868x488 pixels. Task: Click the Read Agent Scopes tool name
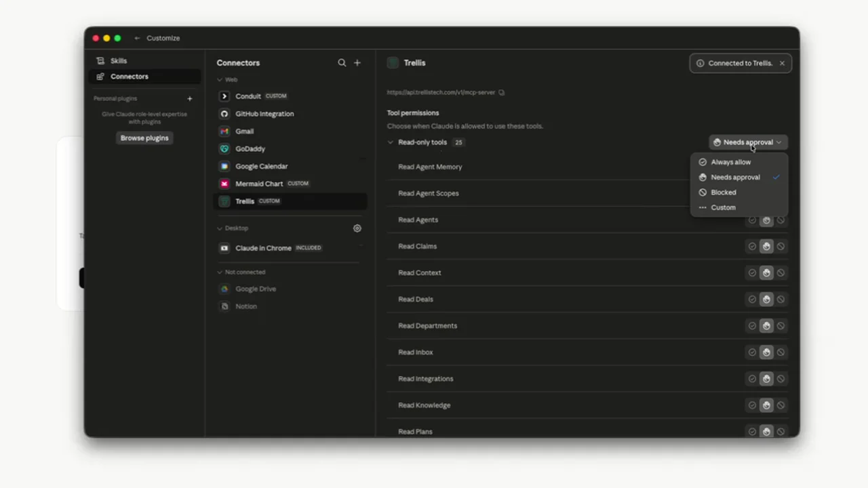(429, 193)
